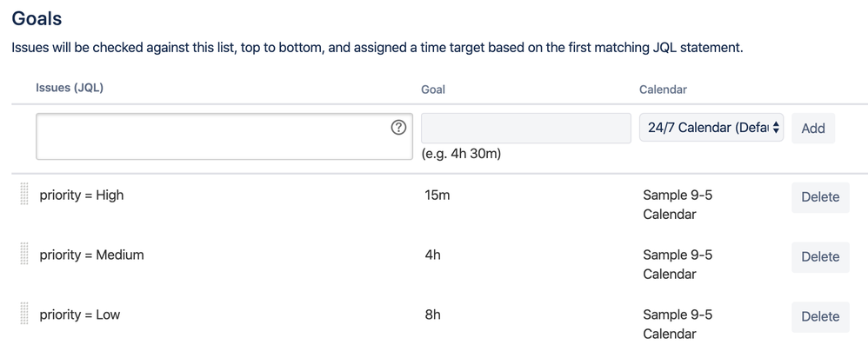Image resolution: width=868 pixels, height=351 pixels.
Task: Delete the priority = High goal
Action: 820,197
